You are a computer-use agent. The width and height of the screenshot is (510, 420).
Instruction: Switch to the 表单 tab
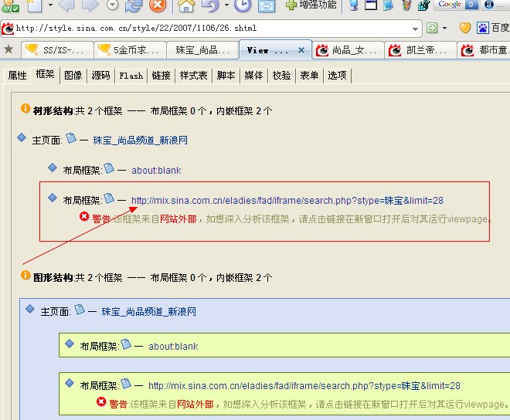[309, 76]
